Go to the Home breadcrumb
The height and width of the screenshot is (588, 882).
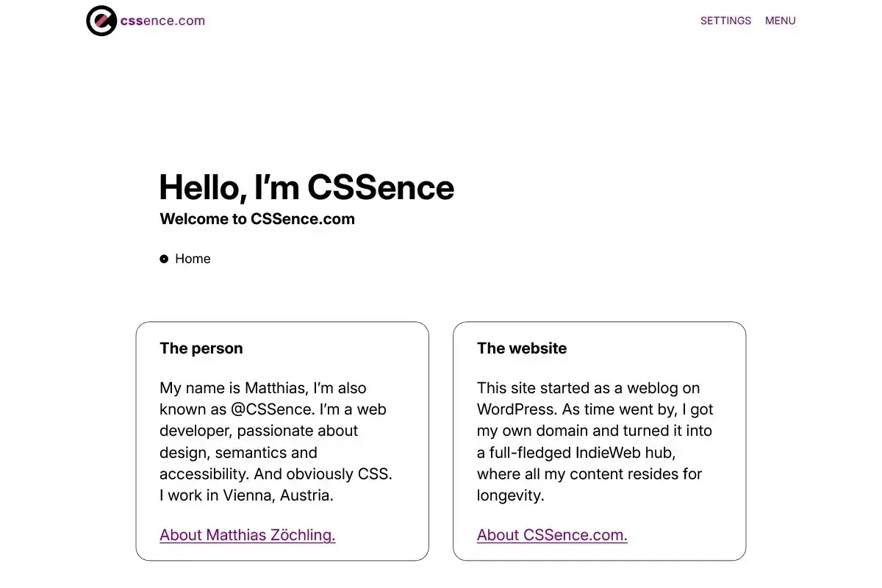pos(193,259)
